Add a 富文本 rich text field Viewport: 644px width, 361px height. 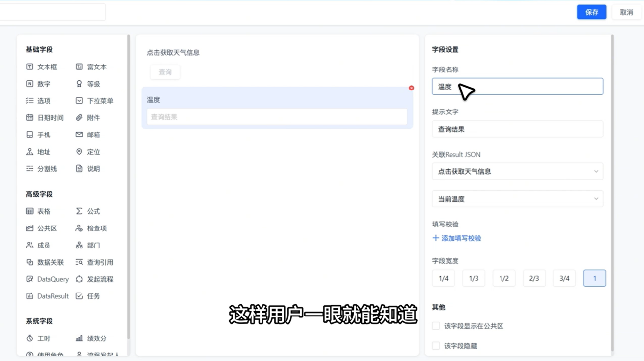click(92, 67)
